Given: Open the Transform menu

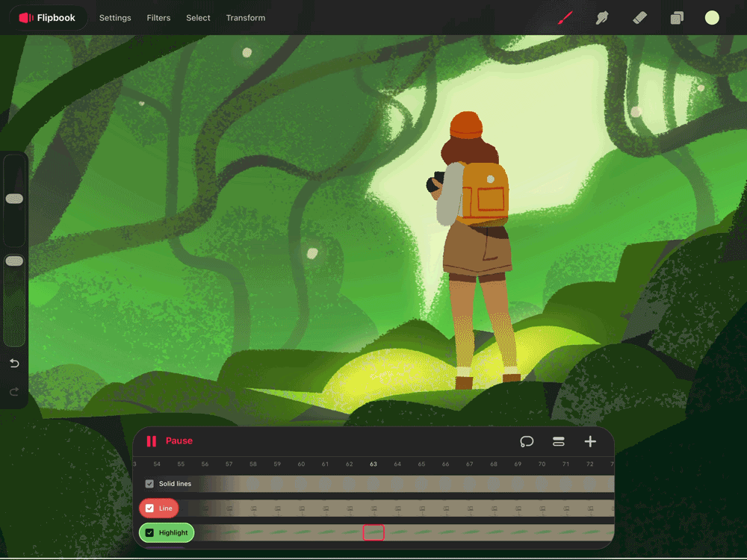Looking at the screenshot, I should 245,18.
